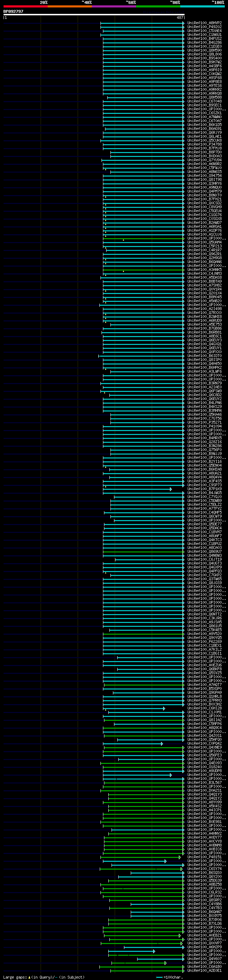Select the query name BP092797
This screenshot has width=228, height=980.
click(13, 11)
